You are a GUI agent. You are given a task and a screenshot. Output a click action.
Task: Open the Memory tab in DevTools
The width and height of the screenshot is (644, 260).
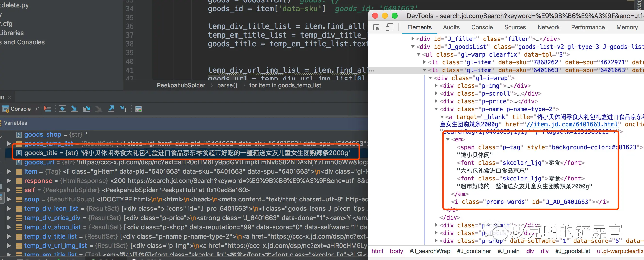click(627, 27)
